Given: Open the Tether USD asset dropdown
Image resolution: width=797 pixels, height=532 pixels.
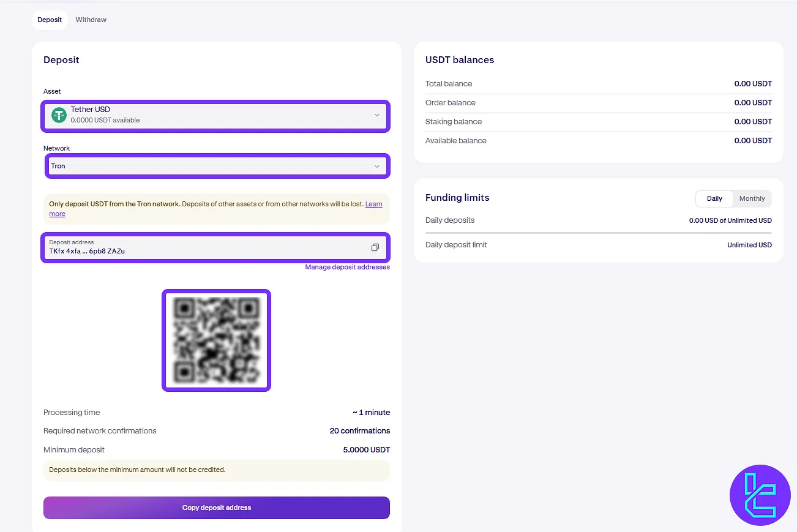Looking at the screenshot, I should pos(215,115).
